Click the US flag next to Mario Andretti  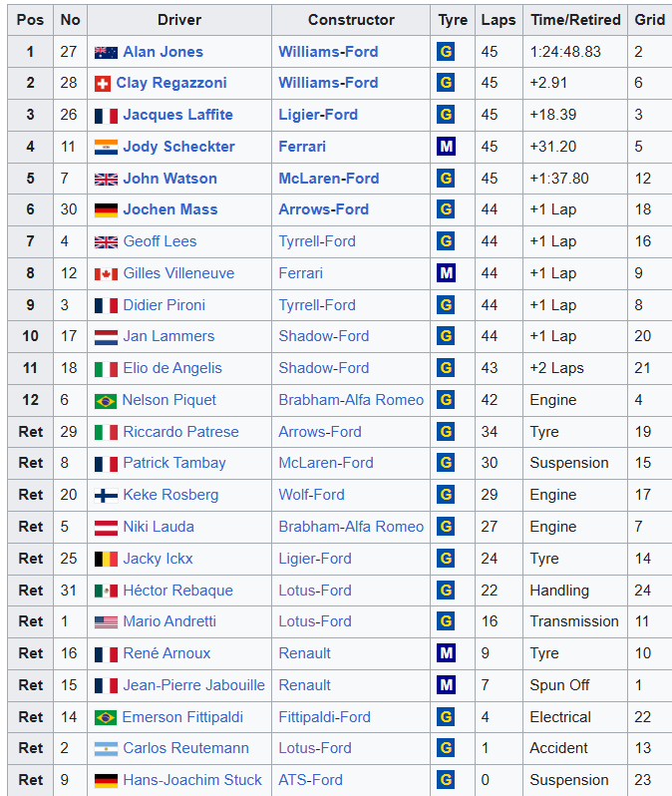106,622
